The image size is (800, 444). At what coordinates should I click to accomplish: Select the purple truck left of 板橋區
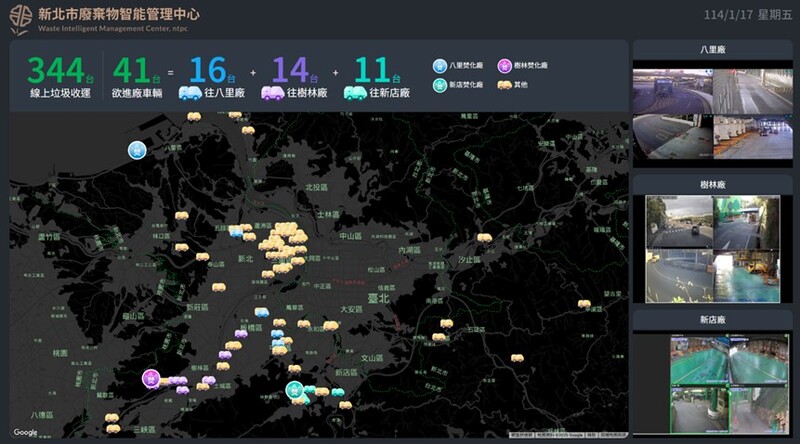click(x=241, y=334)
